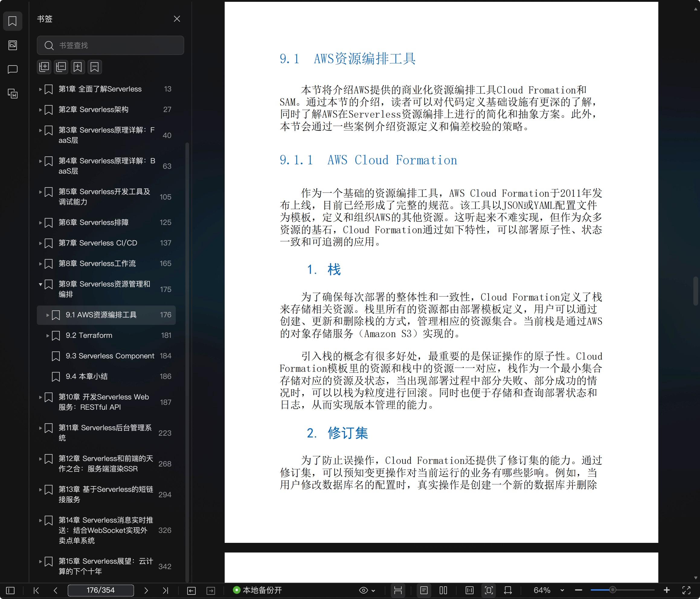Click the 2. 修订集 subheading
This screenshot has height=599, width=700.
337,433
